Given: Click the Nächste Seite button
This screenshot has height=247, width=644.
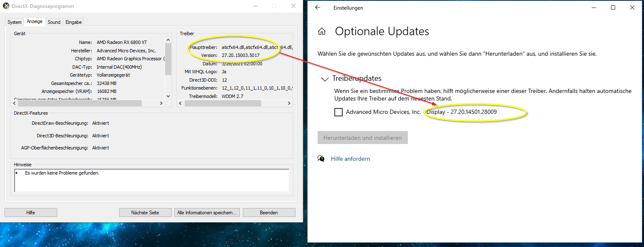Looking at the screenshot, I should (145, 213).
